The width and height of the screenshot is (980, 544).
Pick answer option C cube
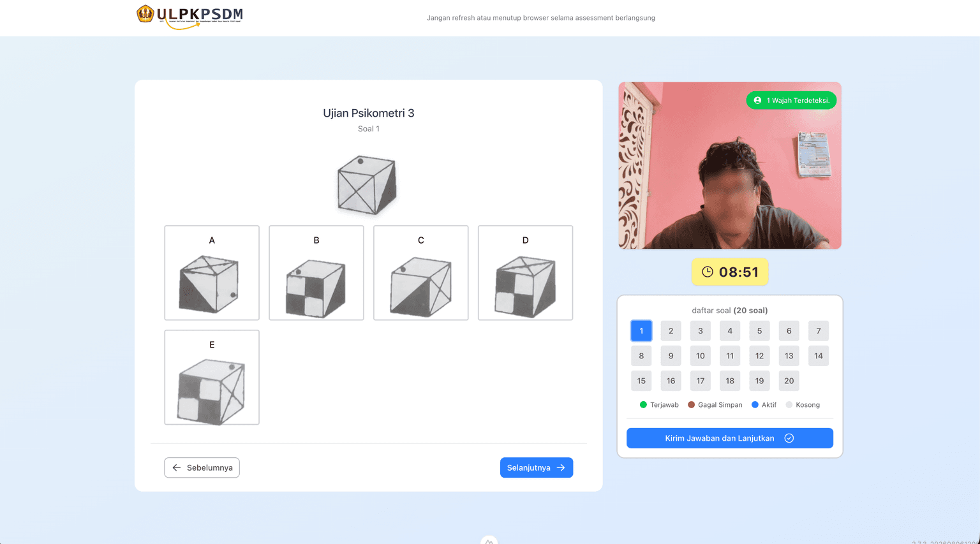[421, 273]
